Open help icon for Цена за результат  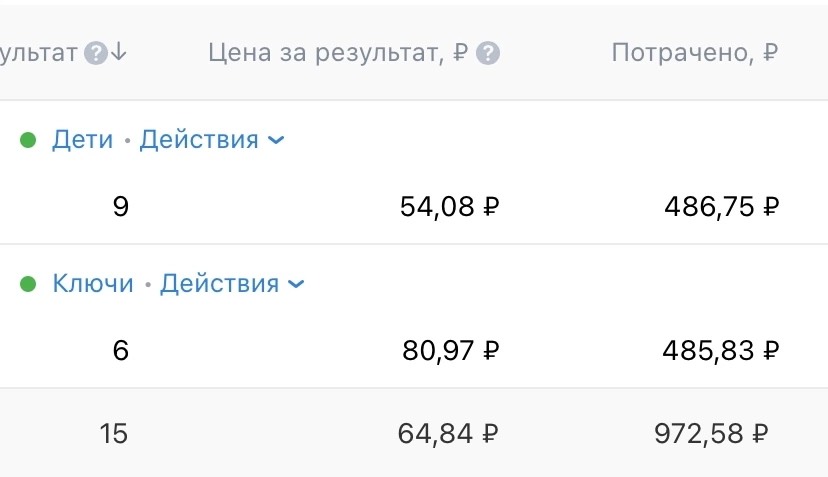(x=488, y=53)
